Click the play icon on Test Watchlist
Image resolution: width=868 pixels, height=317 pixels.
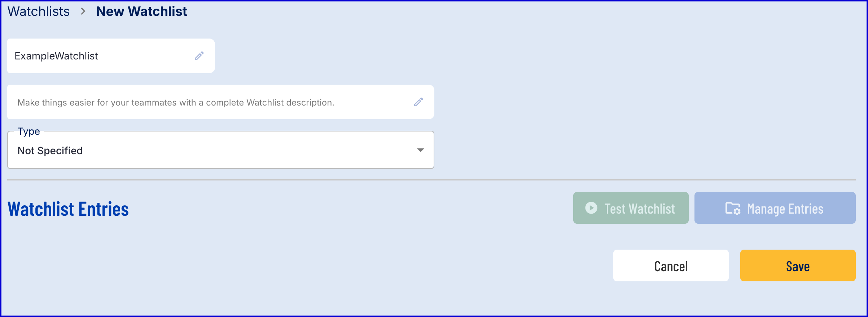pyautogui.click(x=591, y=208)
